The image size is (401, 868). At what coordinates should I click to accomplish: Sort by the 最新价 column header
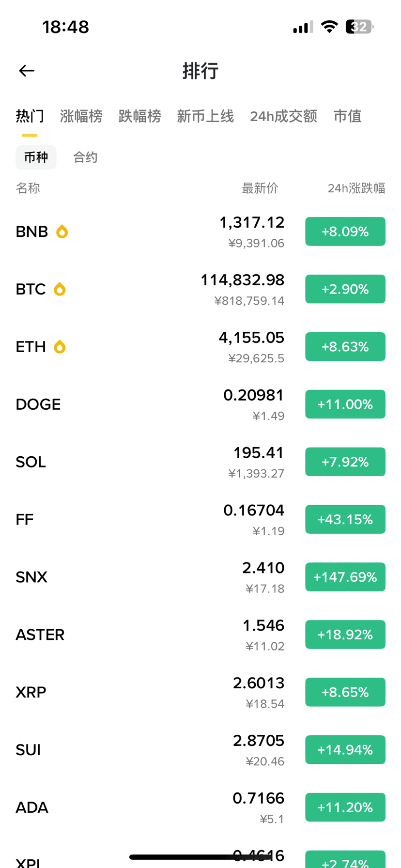coord(260,188)
